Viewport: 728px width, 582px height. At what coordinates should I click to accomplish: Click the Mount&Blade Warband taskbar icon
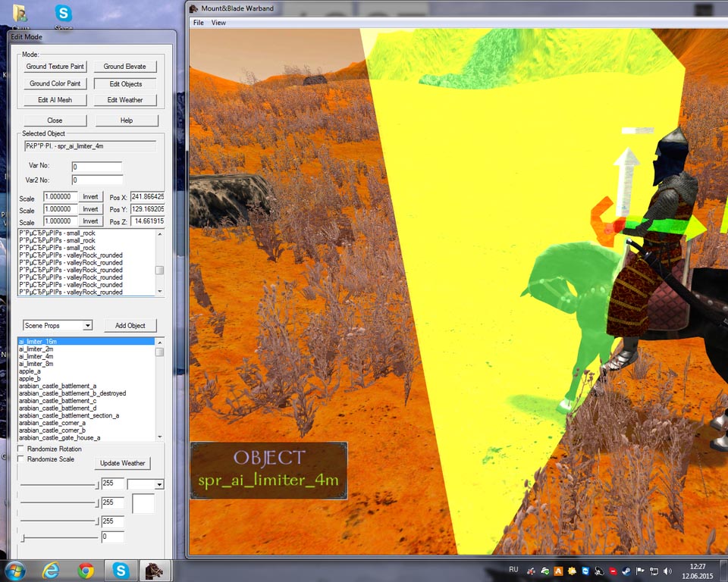pyautogui.click(x=154, y=569)
